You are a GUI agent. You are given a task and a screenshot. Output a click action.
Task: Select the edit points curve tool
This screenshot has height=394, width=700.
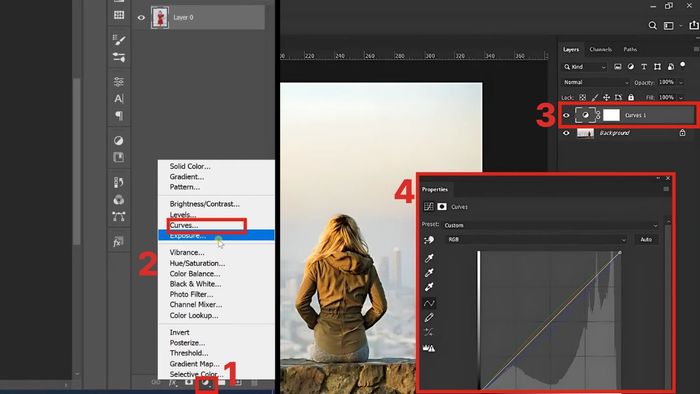point(429,303)
